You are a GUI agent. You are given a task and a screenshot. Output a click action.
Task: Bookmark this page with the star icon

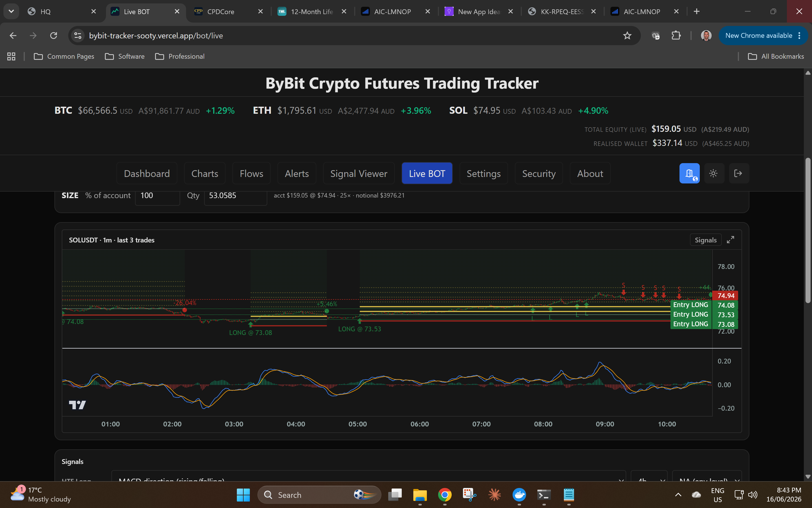[627, 36]
